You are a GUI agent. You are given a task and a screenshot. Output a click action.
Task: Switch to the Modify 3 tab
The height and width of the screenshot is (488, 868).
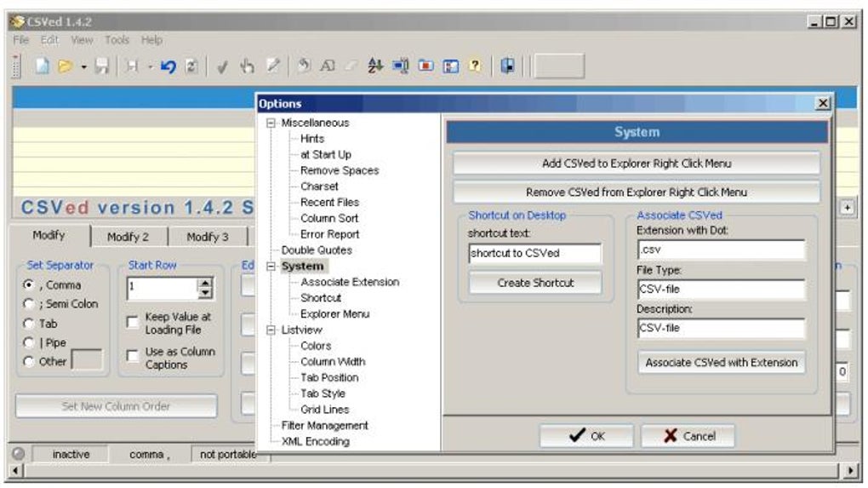point(208,237)
